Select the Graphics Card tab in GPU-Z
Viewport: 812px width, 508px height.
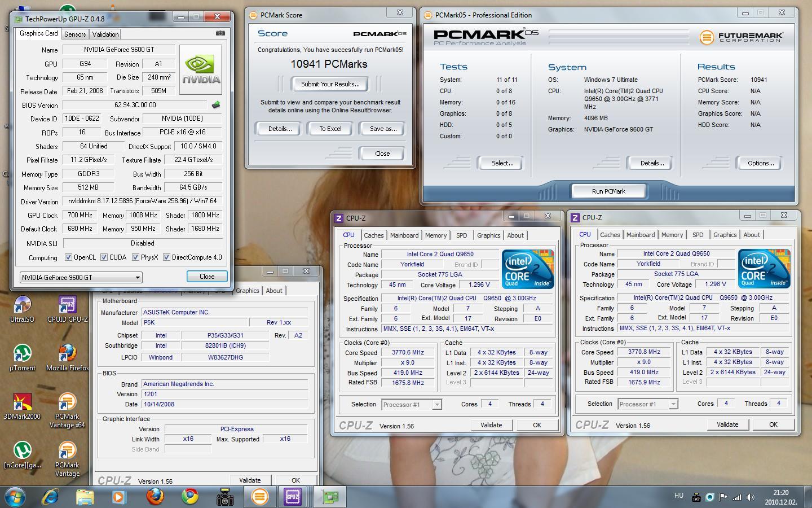click(38, 33)
